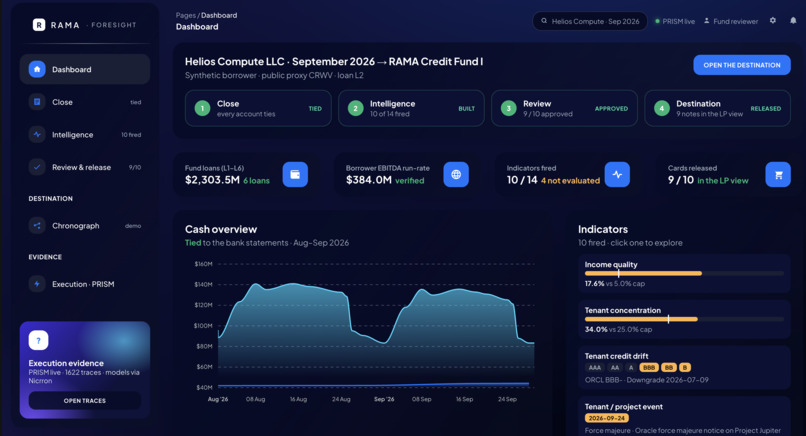Click the FORESIGHT label beside RAMA

(x=114, y=25)
